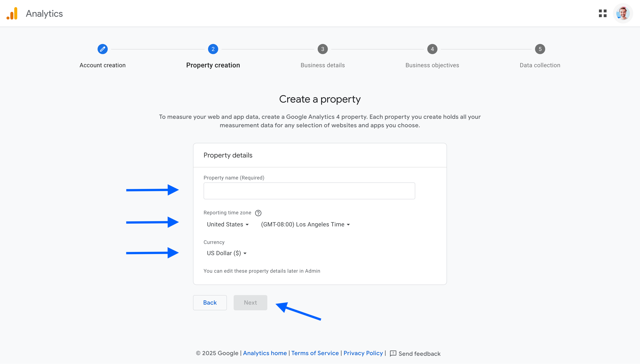
Task: Click the Data collection step 5 icon
Action: click(540, 49)
